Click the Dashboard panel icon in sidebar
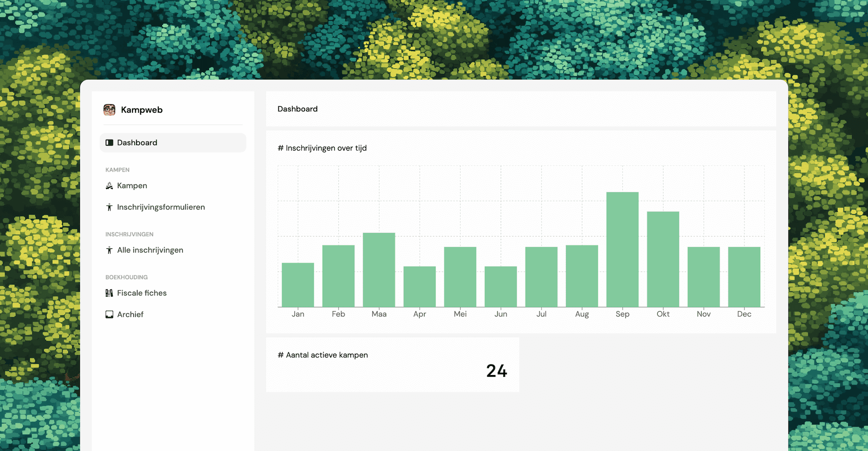 pyautogui.click(x=109, y=143)
